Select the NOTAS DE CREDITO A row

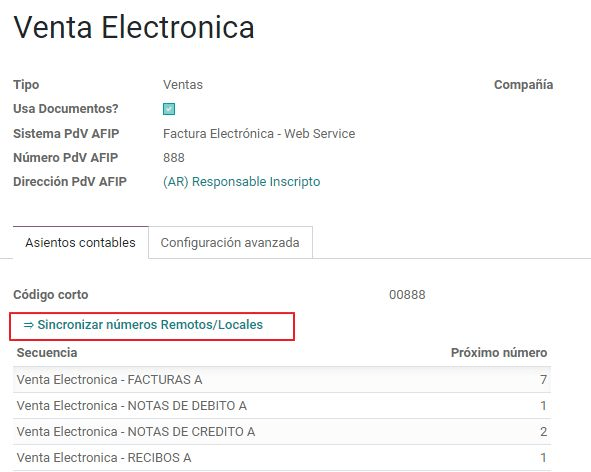click(x=282, y=432)
